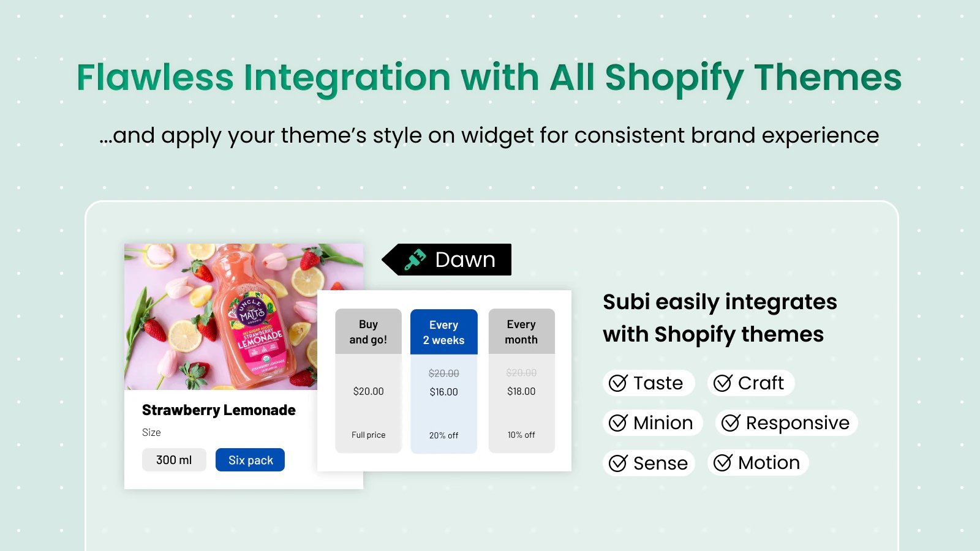Select the Buy and go! purchase option

368,332
